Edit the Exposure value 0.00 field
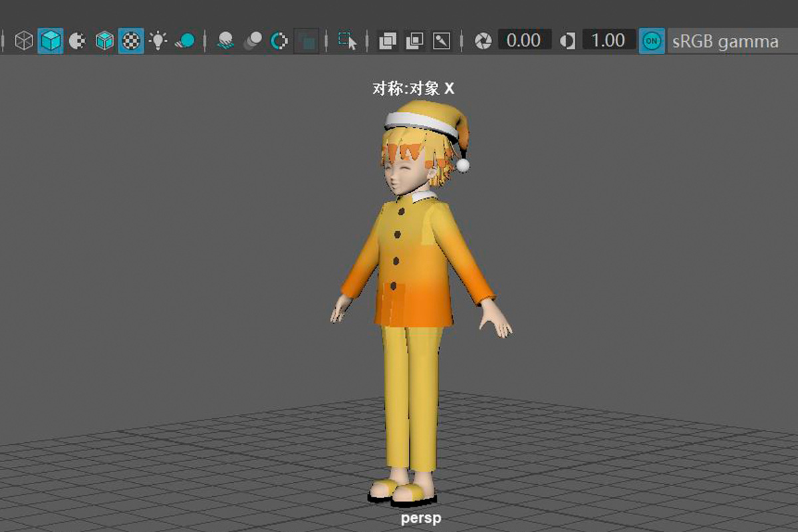Screen dimensions: 798x532 (525, 41)
